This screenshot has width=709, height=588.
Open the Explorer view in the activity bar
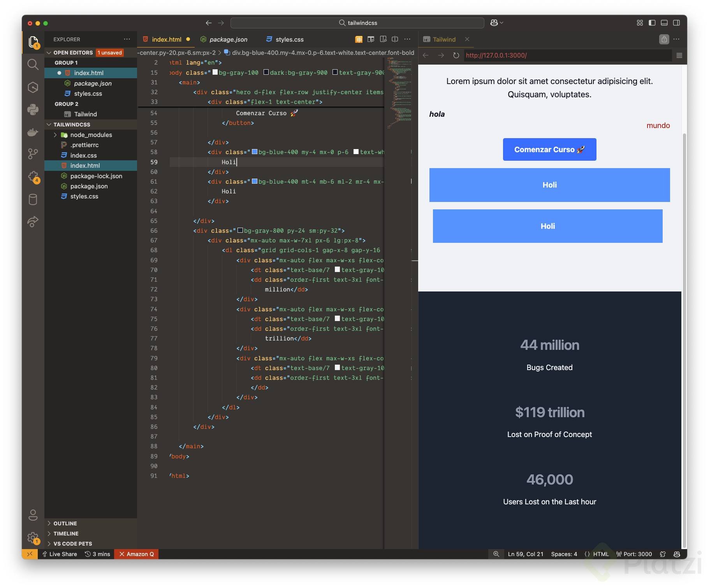tap(33, 42)
